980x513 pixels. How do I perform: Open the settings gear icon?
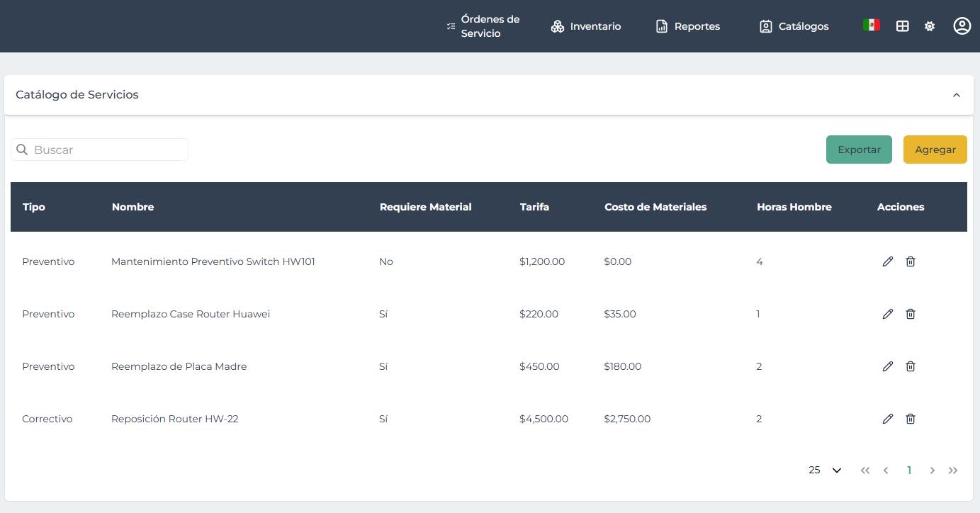coord(930,26)
